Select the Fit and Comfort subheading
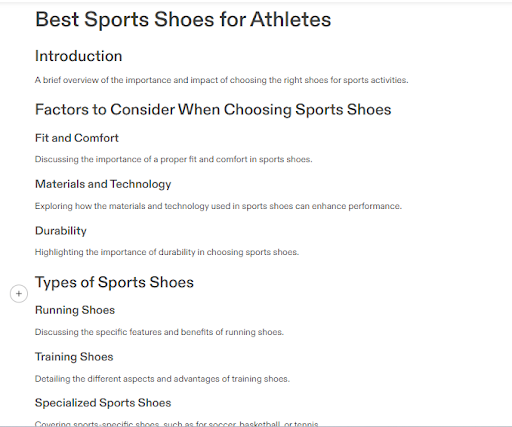This screenshot has height=427, width=512. click(x=77, y=138)
